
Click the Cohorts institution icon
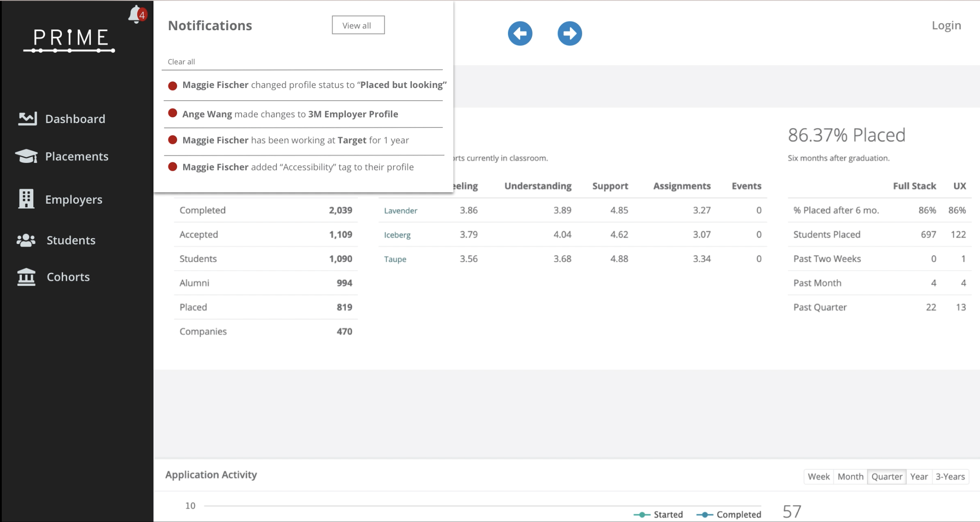[26, 277]
